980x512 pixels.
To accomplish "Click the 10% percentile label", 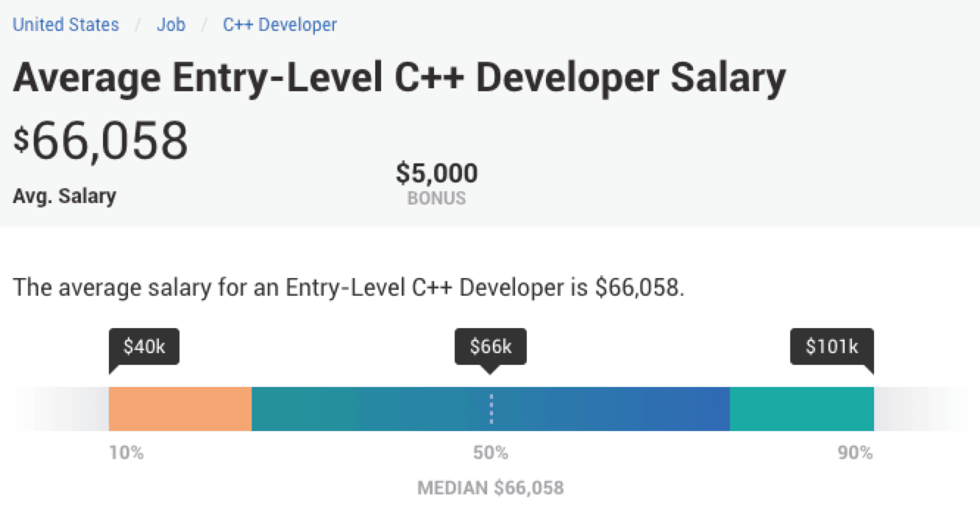I will point(127,452).
